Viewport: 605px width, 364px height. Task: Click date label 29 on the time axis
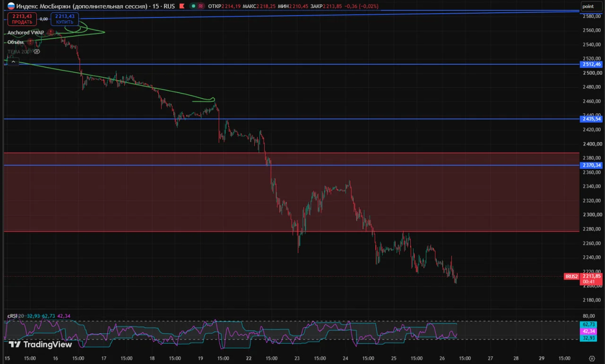(x=542, y=358)
